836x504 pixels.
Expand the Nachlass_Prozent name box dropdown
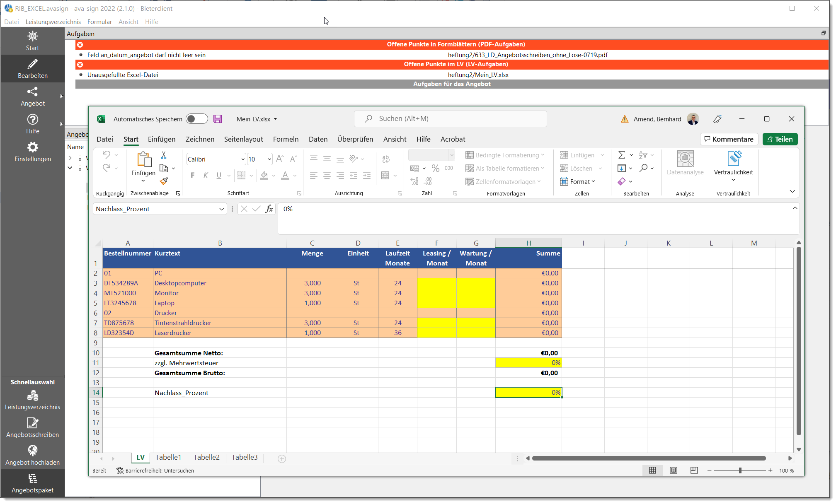click(x=221, y=209)
